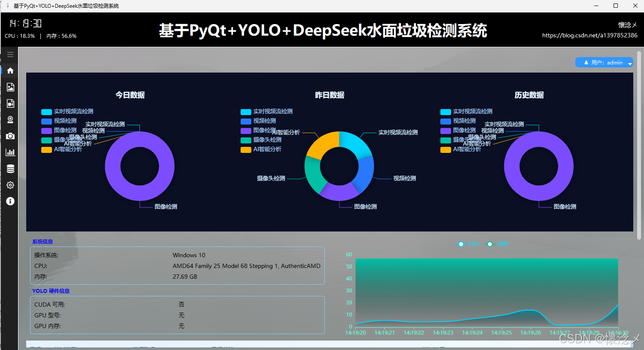
Task: Click the 14:19:24 tick on the line chart axis
Action: (472, 333)
